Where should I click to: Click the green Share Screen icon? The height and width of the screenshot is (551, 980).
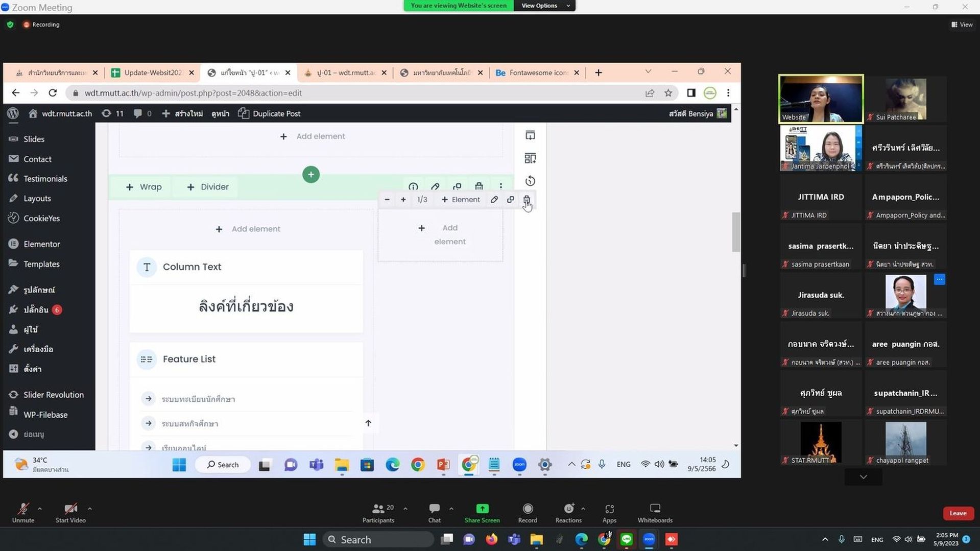(482, 509)
